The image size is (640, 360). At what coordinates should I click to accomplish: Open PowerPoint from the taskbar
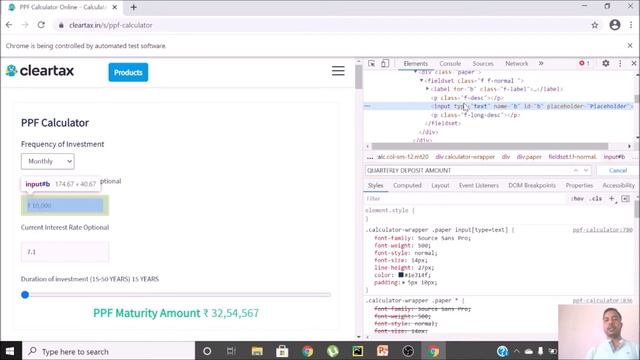pyautogui.click(x=383, y=351)
